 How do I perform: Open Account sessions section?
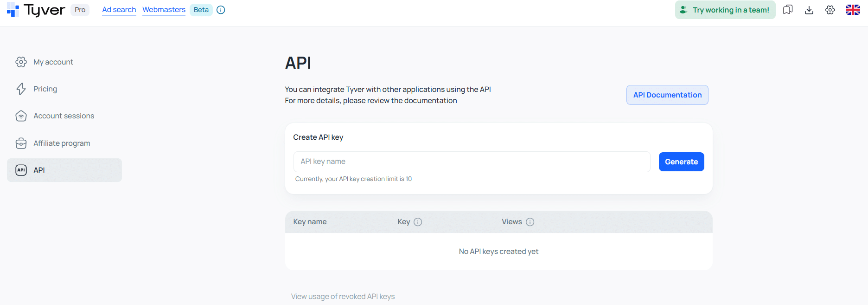(x=64, y=116)
